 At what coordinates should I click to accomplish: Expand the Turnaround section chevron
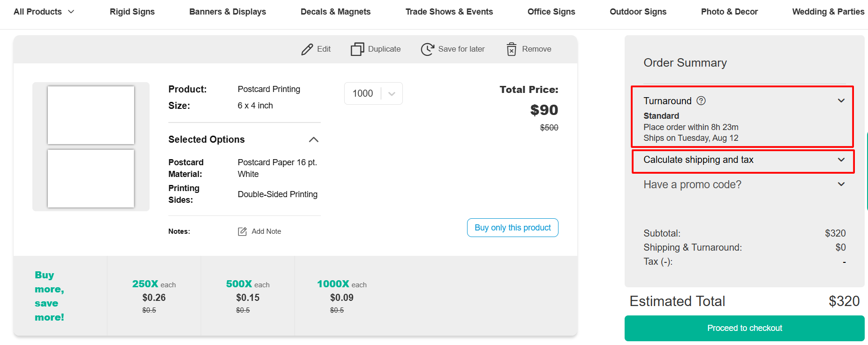841,101
